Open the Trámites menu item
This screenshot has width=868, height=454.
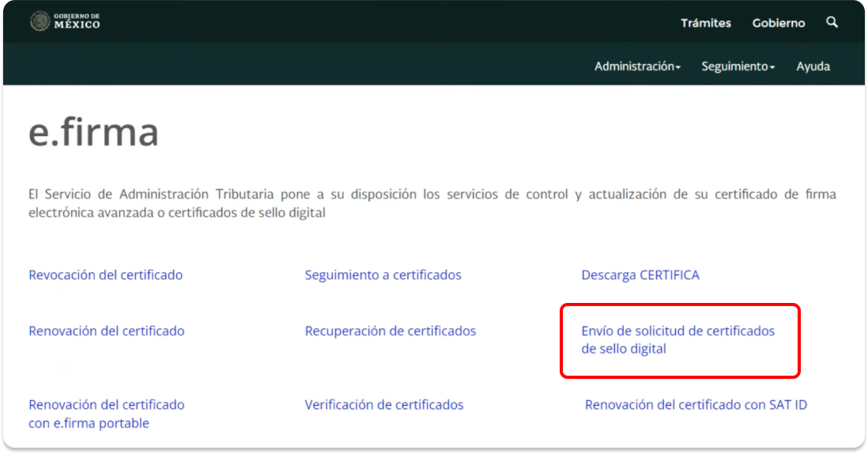[706, 23]
